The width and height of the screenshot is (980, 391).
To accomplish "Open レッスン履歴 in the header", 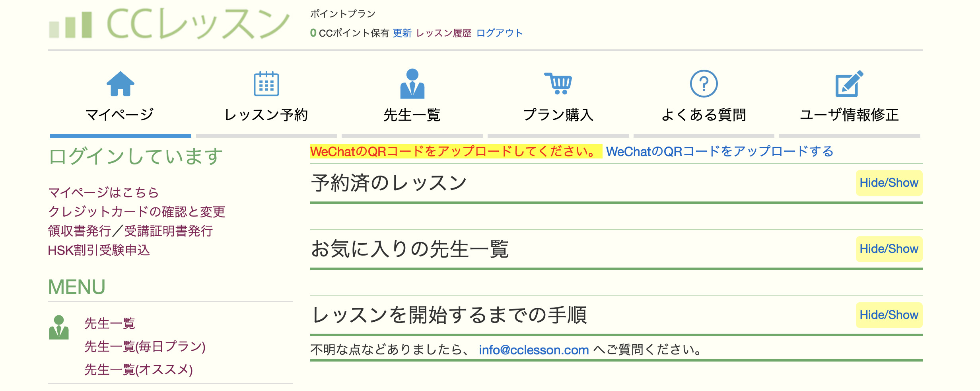I will [443, 33].
